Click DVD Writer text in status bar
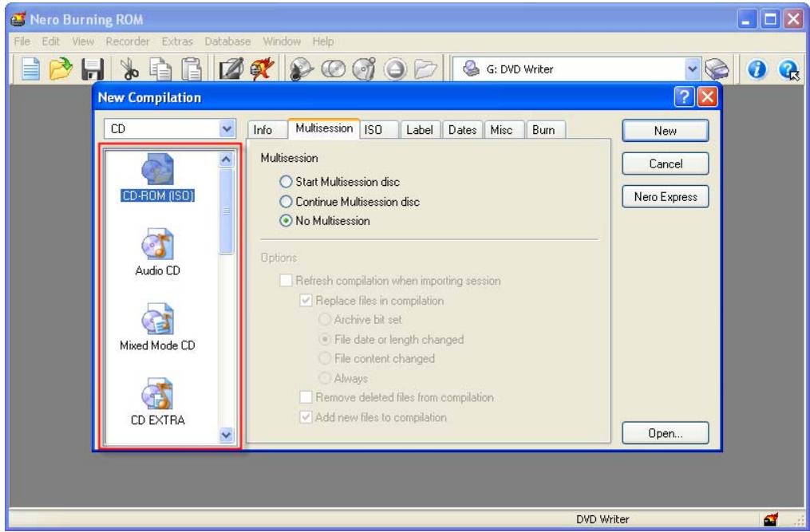Screen dimensions: 810x532 [603, 519]
